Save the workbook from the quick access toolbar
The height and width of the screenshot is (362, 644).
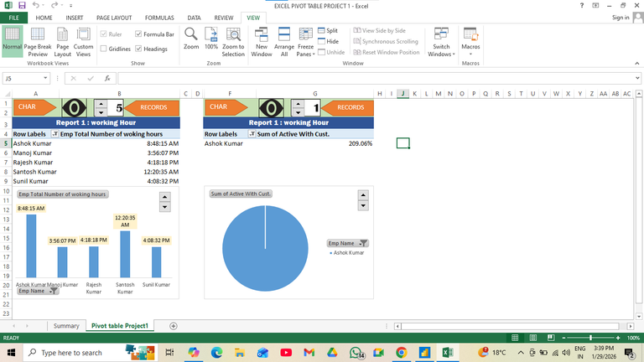click(22, 5)
